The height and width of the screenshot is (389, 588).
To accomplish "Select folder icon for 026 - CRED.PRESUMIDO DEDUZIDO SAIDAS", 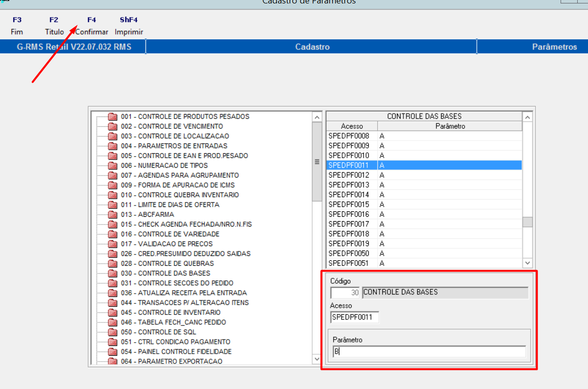I will [x=113, y=253].
